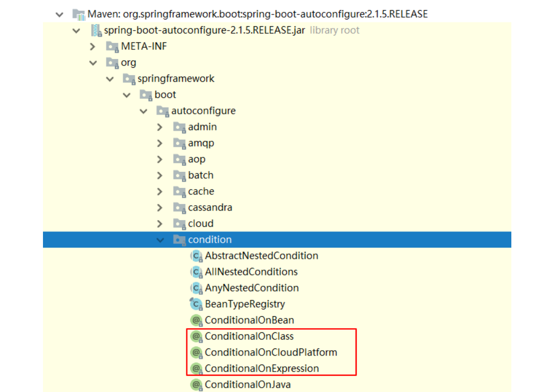Expand the cassandra package arrow
The height and width of the screenshot is (392, 557).
[160, 208]
